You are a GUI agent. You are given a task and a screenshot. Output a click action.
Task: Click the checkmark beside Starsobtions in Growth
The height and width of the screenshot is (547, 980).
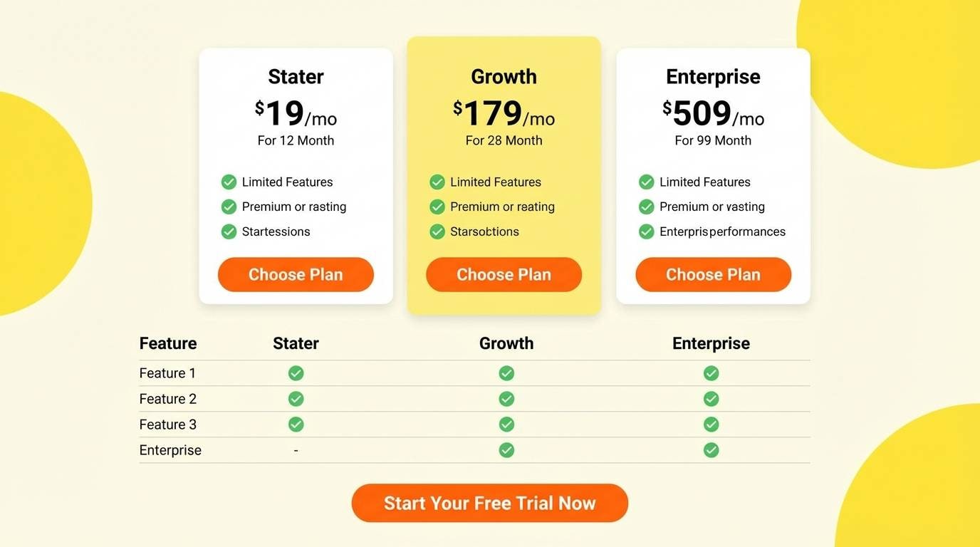437,231
